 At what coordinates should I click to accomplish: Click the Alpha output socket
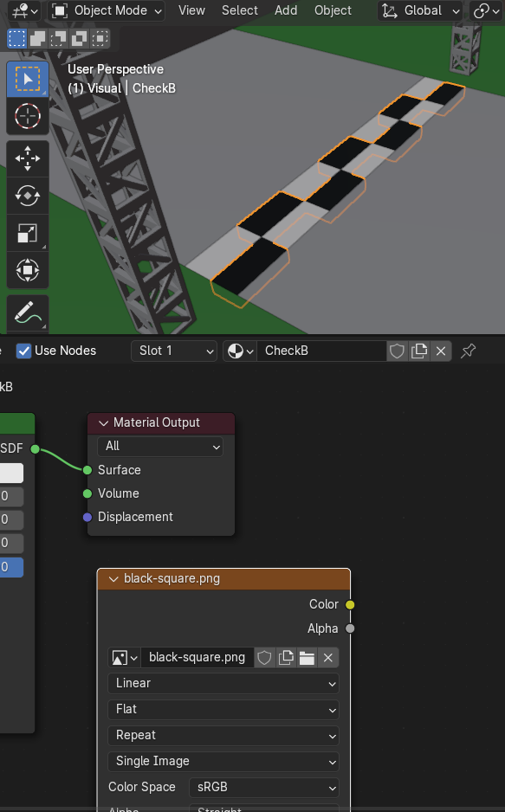350,628
